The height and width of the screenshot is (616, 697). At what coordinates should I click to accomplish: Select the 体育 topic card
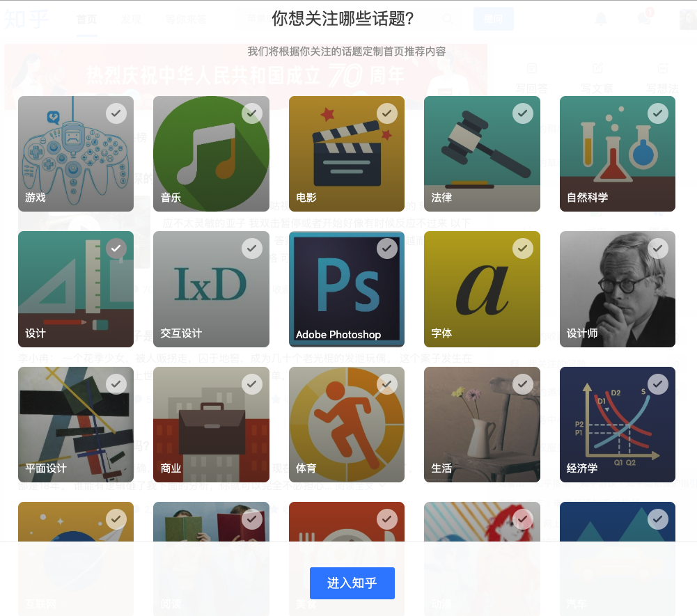(x=347, y=425)
